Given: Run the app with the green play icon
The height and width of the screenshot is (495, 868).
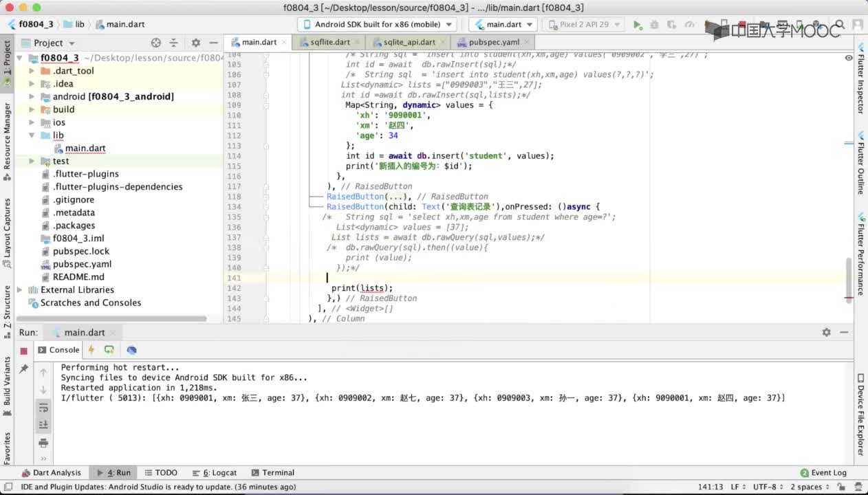Looking at the screenshot, I should click(x=638, y=24).
